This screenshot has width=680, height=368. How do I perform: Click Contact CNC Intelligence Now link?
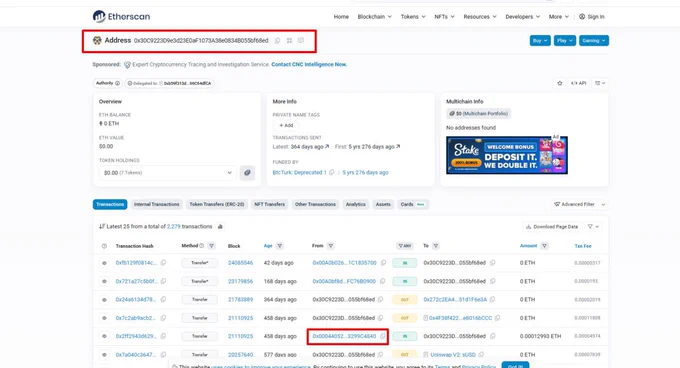309,64
